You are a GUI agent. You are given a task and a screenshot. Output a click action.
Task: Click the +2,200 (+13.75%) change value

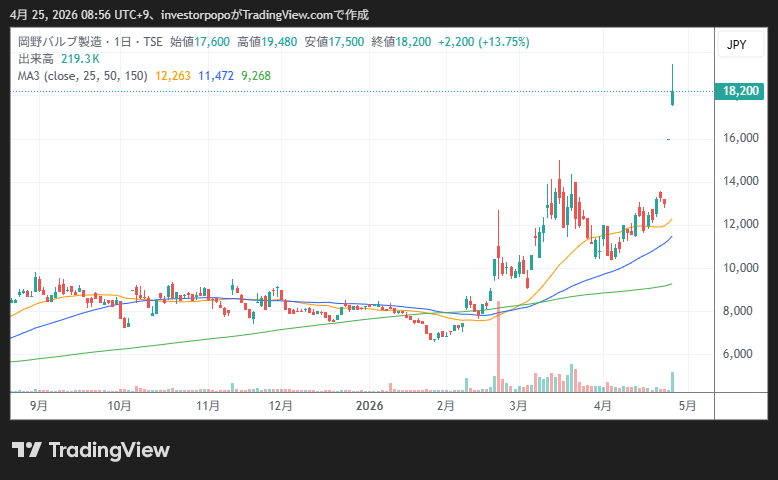483,42
